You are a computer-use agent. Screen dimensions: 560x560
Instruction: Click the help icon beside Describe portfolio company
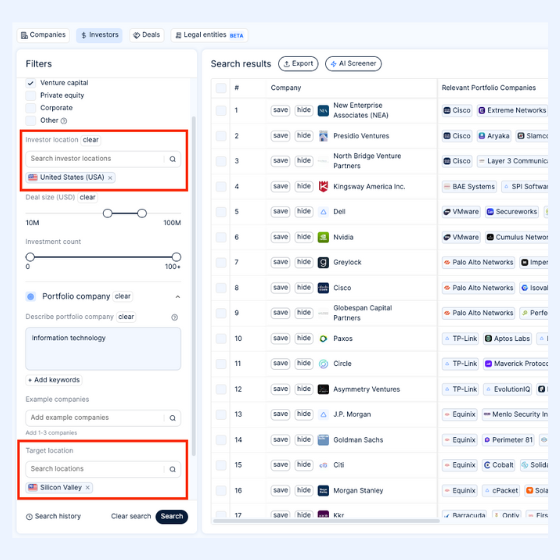pos(175,317)
